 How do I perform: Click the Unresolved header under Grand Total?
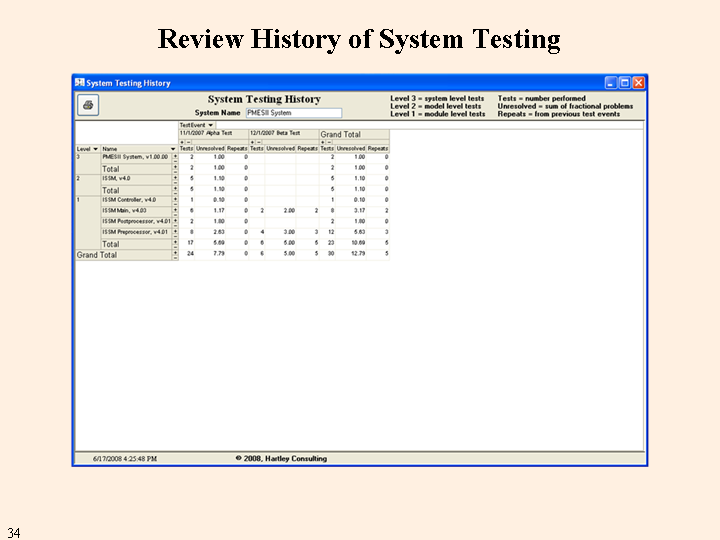[351, 149]
